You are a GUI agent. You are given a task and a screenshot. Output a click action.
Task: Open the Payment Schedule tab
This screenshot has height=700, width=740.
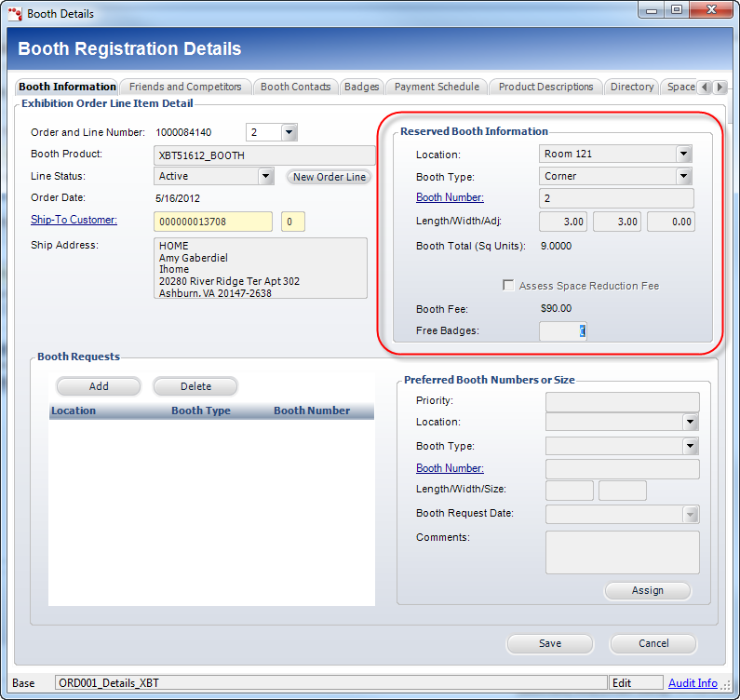click(x=437, y=87)
